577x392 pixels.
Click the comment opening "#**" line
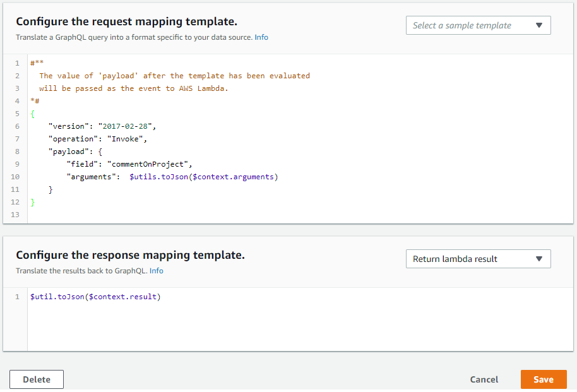(36, 63)
